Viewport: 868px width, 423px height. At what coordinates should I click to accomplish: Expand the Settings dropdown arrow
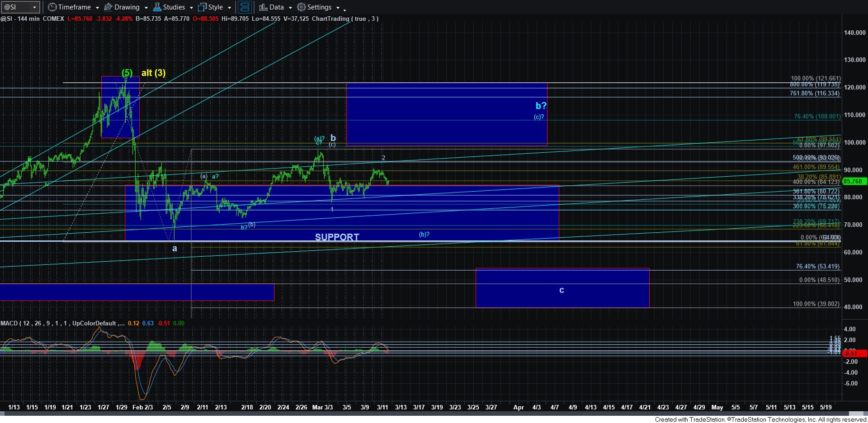[338, 8]
